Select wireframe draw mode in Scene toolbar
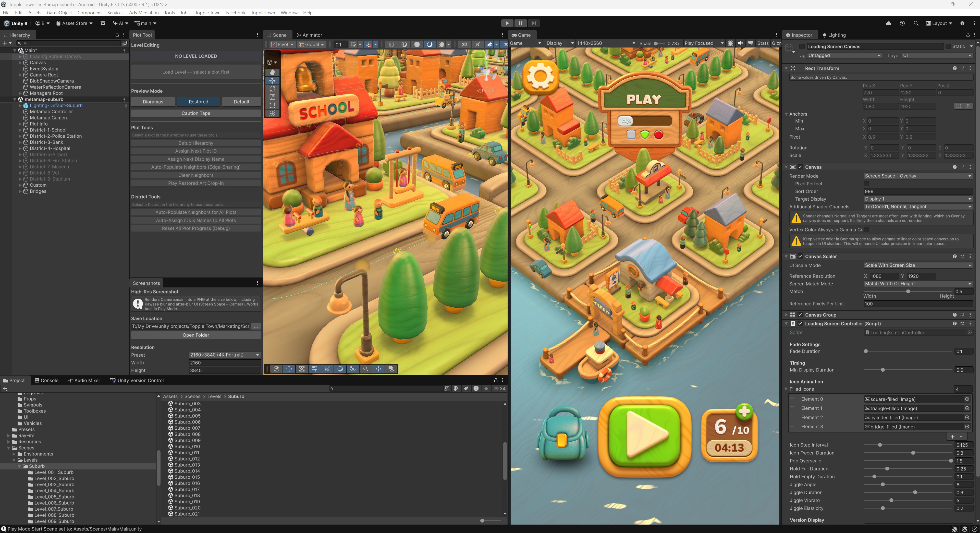Viewport: 980px width, 533px height. click(x=391, y=44)
